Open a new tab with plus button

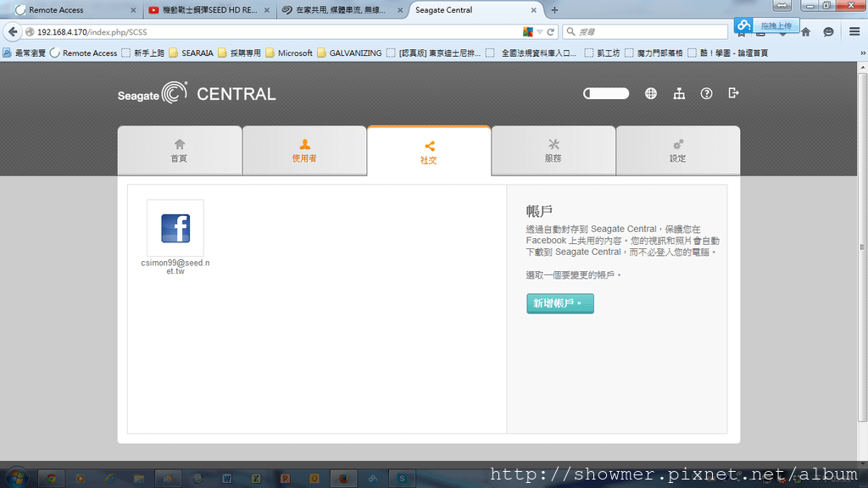[x=554, y=10]
